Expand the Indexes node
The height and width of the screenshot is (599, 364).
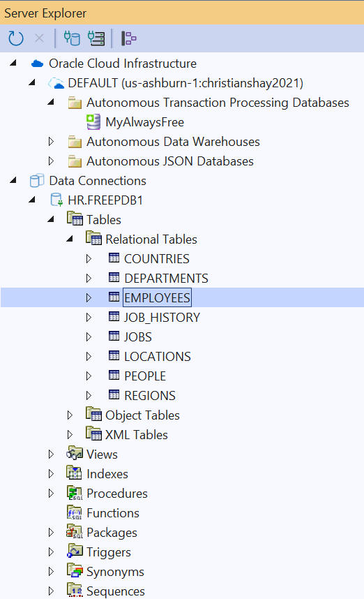tap(51, 474)
